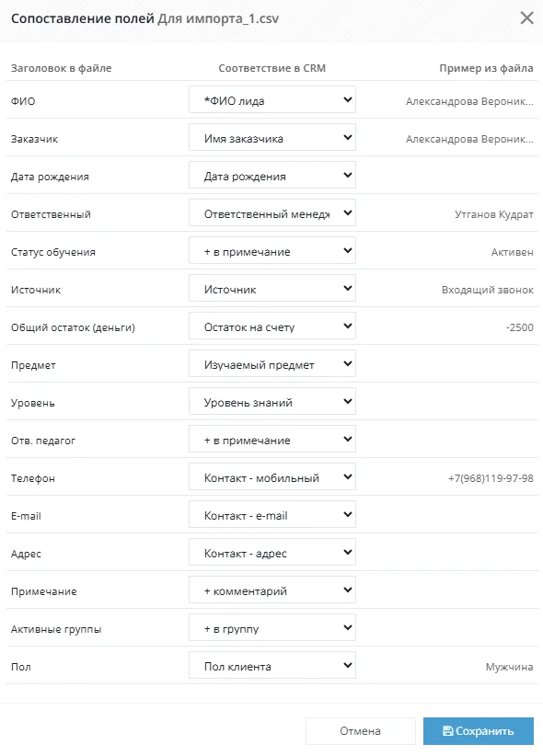The image size is (543, 756).
Task: Expand the Дата рождения CRM dropdown
Action: (x=272, y=175)
